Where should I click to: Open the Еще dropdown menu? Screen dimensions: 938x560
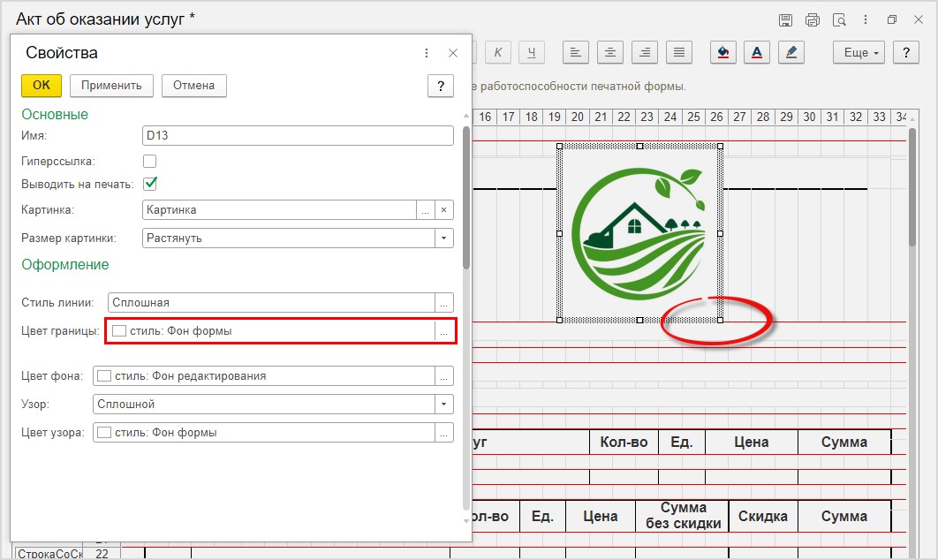pos(859,53)
